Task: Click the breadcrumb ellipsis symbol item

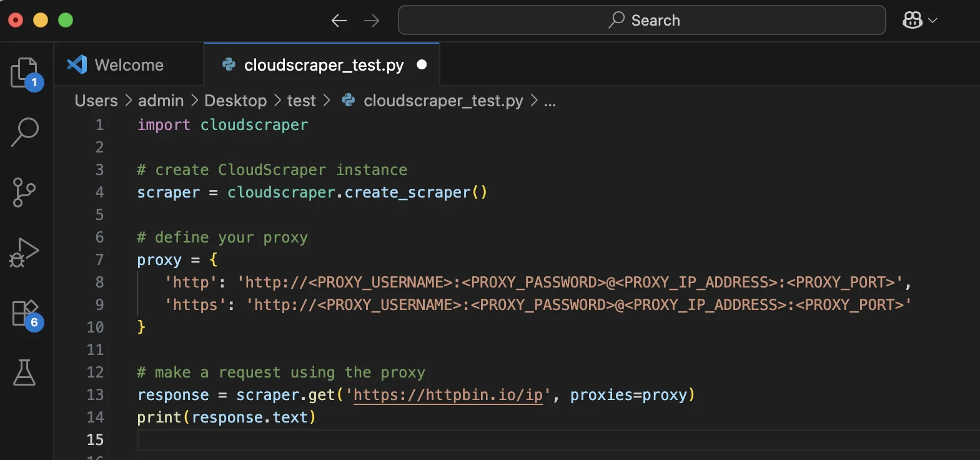Action: (550, 101)
